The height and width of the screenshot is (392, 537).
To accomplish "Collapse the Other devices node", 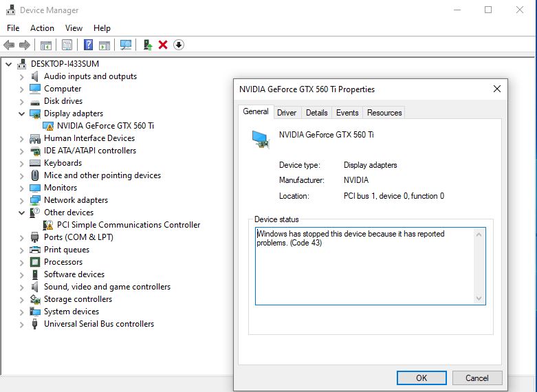I will [x=21, y=213].
